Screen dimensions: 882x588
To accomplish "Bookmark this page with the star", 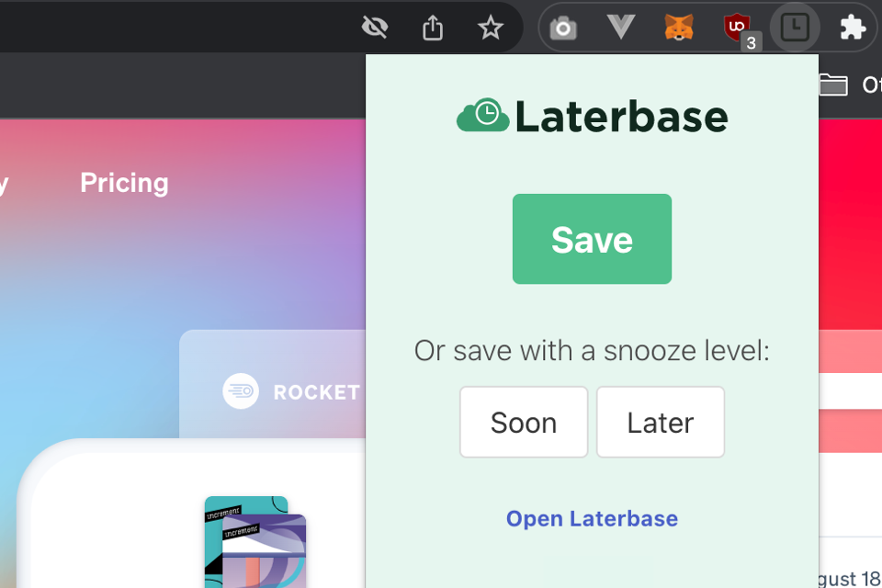I will pyautogui.click(x=491, y=28).
